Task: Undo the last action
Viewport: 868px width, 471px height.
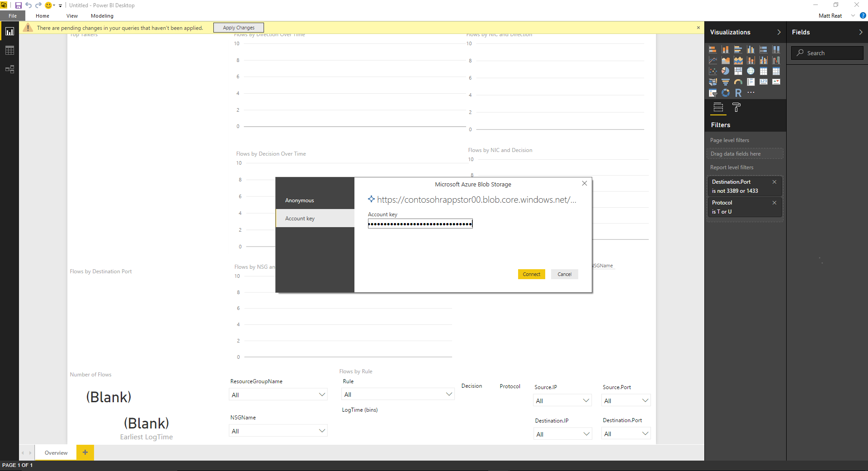Action: tap(28, 5)
